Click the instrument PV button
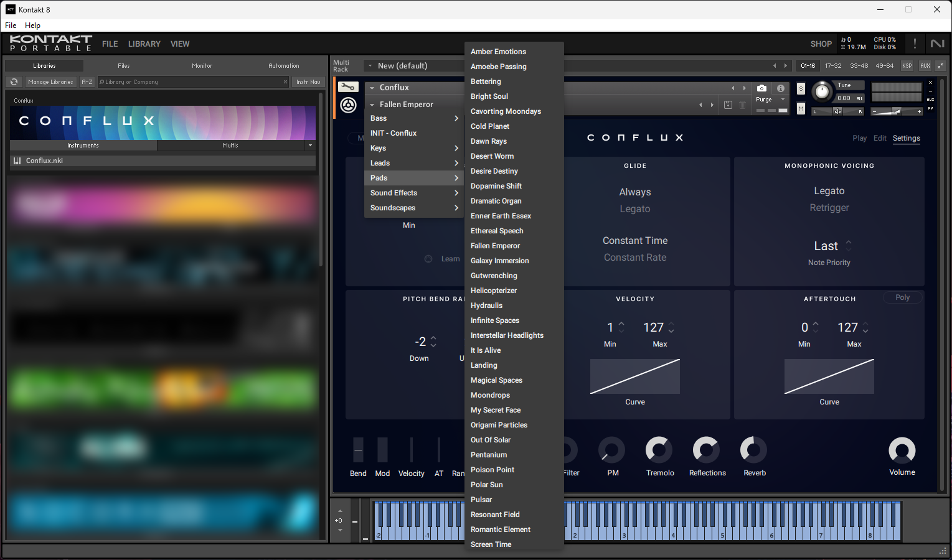This screenshot has width=952, height=560. point(931,108)
